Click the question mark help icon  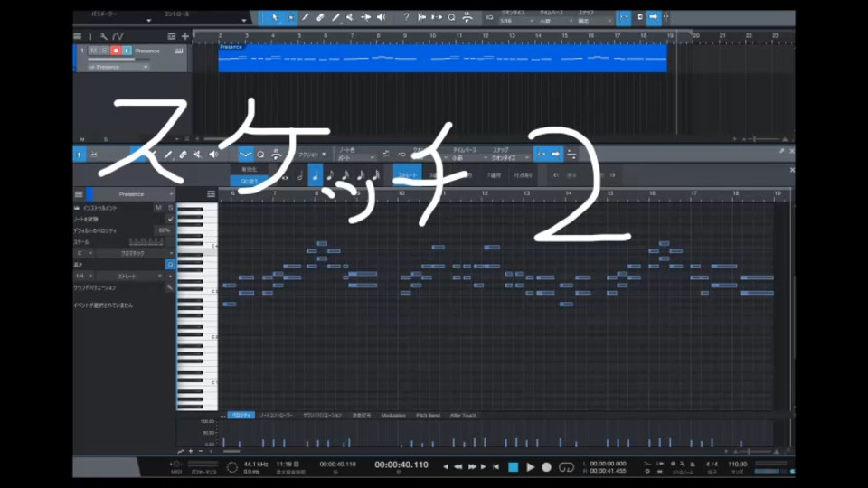click(406, 18)
